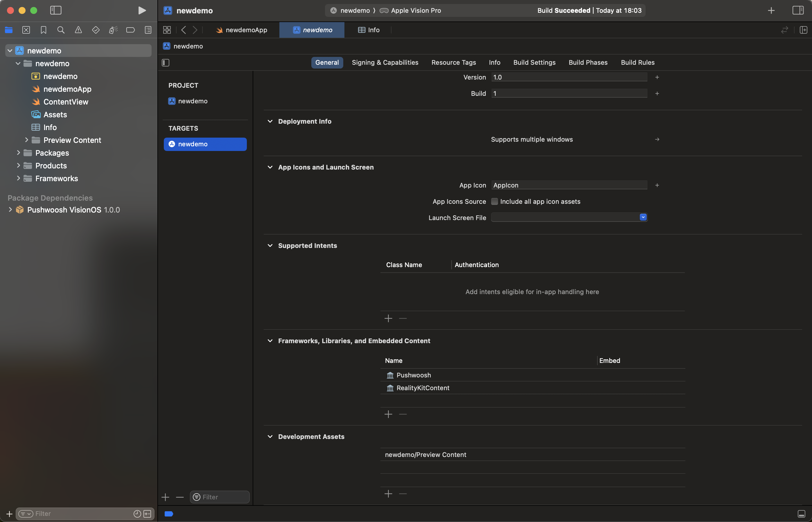Viewport: 812px width, 522px height.
Task: Open the Build Settings tab
Action: click(534, 62)
